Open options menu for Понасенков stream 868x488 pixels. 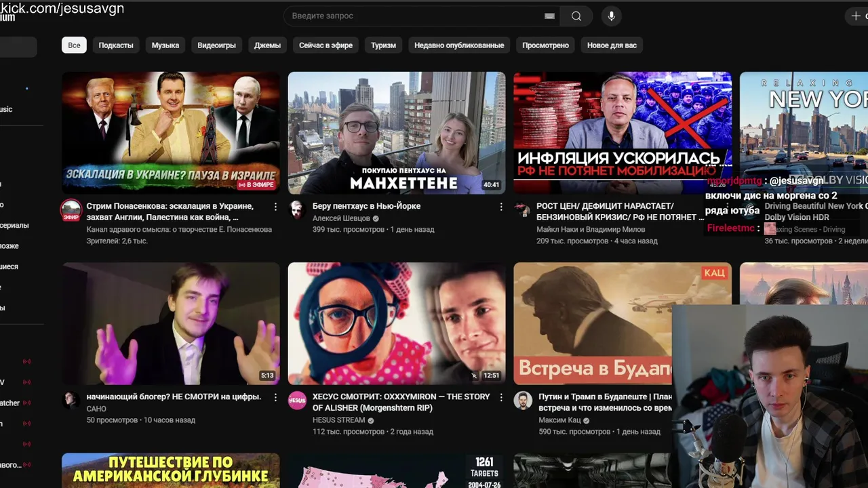point(275,207)
